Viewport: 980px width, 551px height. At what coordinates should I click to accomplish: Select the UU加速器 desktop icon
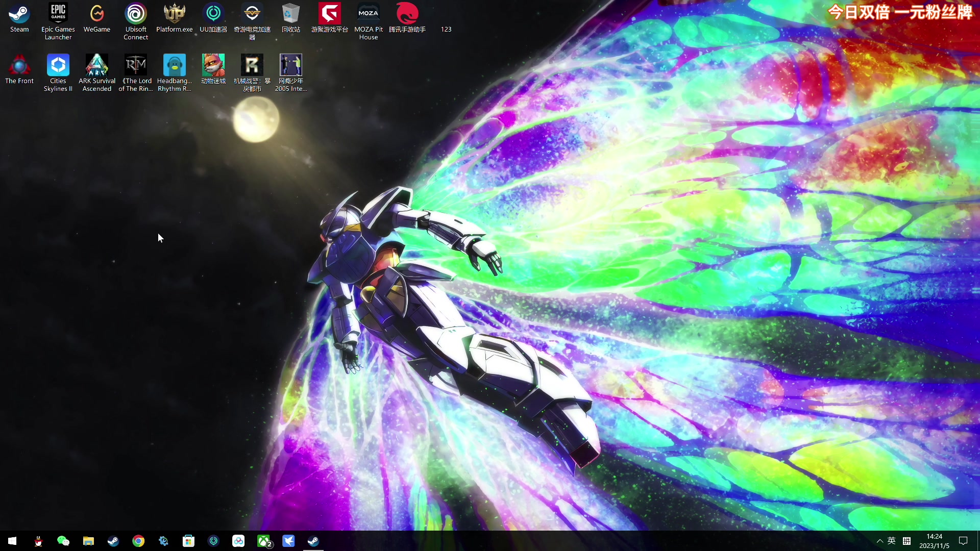213,18
